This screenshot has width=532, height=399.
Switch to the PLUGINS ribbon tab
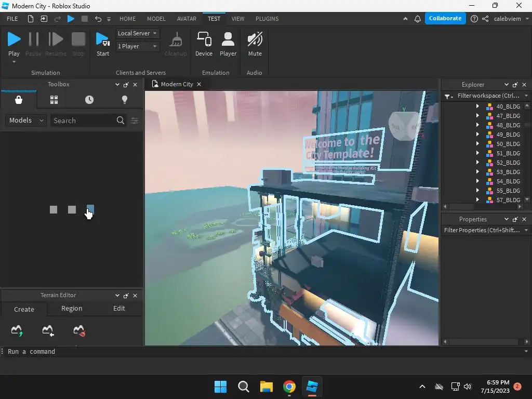click(x=267, y=19)
